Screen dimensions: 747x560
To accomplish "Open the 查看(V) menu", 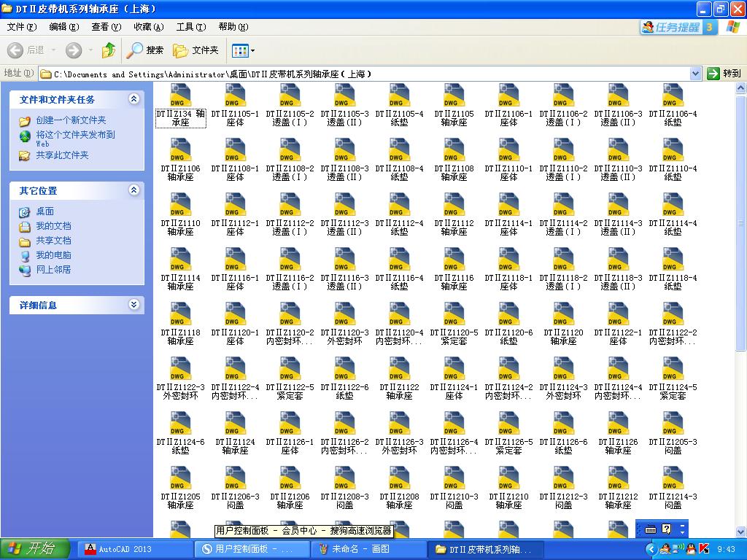I will (x=106, y=27).
